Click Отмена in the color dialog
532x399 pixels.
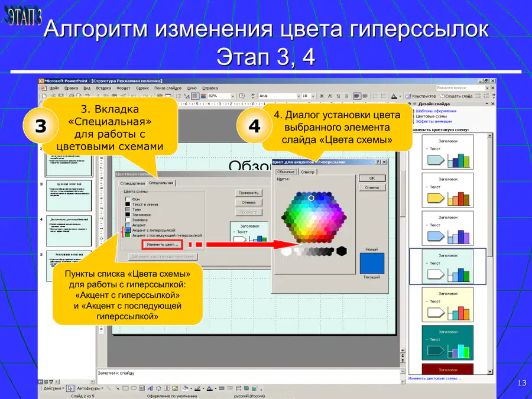tap(372, 187)
